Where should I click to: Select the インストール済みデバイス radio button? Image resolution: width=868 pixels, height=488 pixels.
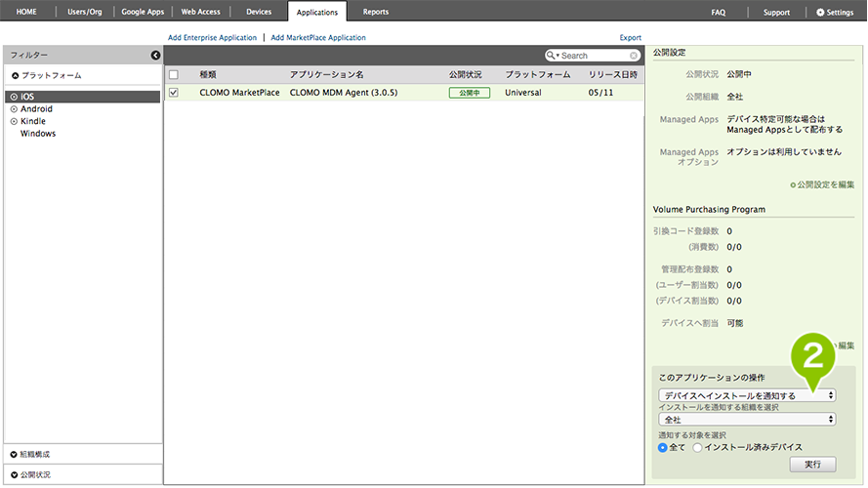[697, 447]
